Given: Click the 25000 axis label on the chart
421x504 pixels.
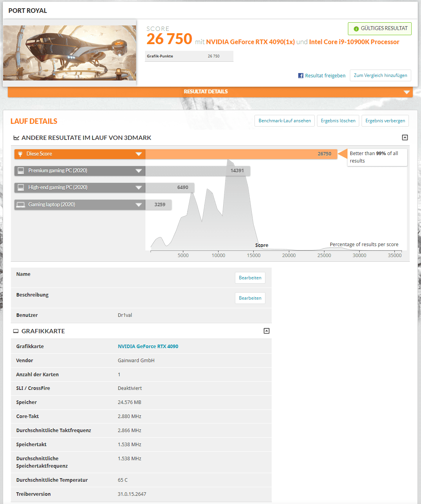Looking at the screenshot, I should pyautogui.click(x=324, y=256).
